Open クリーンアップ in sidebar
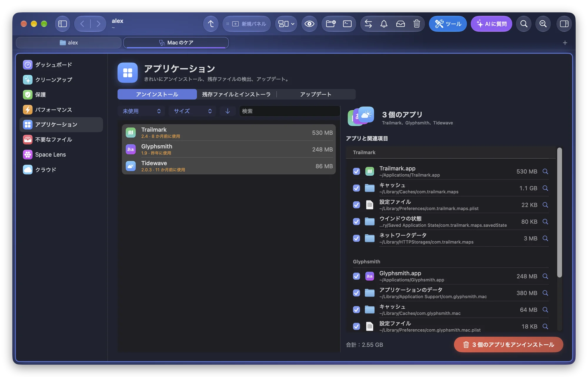Viewport: 588px width, 377px height. pos(61,79)
